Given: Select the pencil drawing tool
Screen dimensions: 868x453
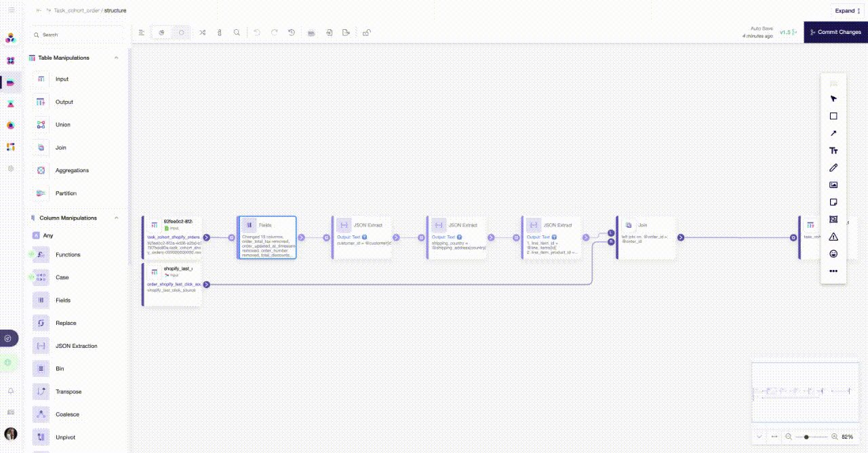Looking at the screenshot, I should point(833,168).
